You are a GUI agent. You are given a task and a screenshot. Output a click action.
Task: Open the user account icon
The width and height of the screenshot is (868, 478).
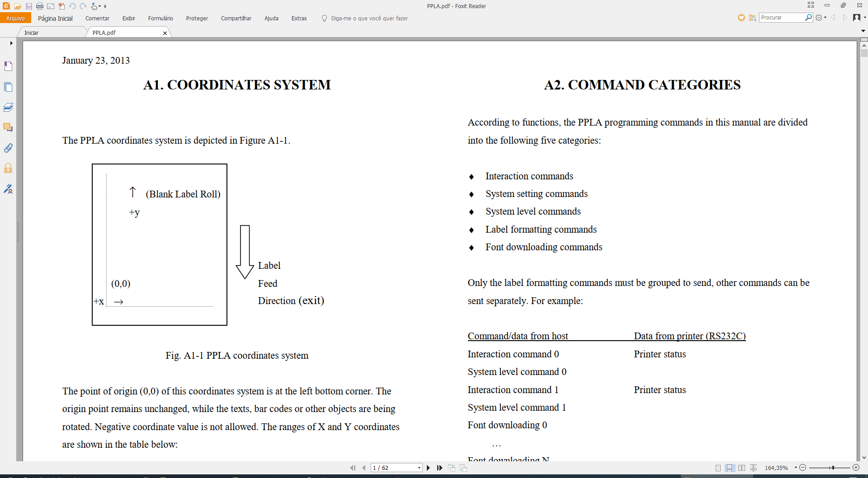click(x=857, y=18)
